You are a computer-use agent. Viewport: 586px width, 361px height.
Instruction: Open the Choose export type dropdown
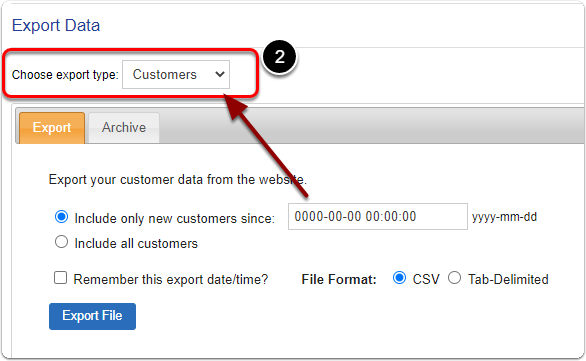(176, 74)
